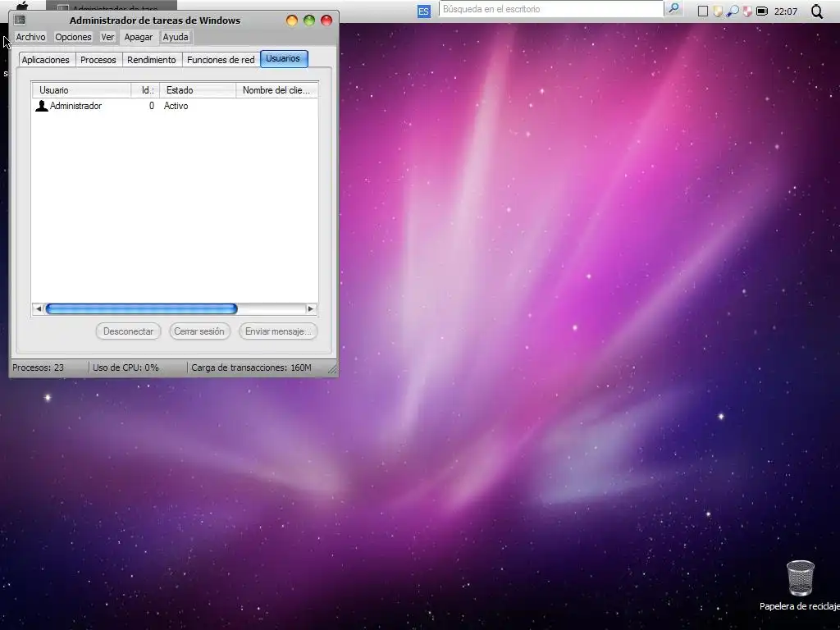Click Uso de CPU: 0% status entry
Screen dimensions: 840x630
[x=126, y=367]
